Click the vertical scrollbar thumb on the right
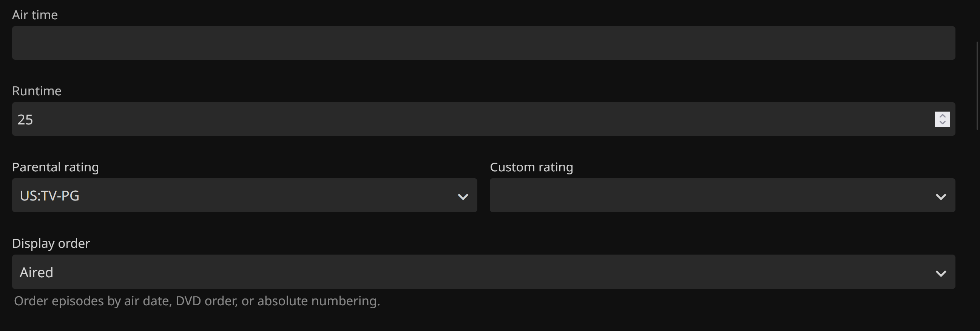The height and width of the screenshot is (331, 980). 977,86
